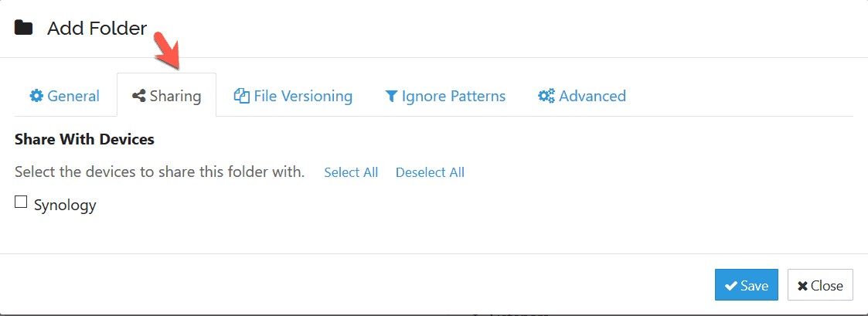
Task: Click the Add Folder dialog title
Action: coord(97,29)
